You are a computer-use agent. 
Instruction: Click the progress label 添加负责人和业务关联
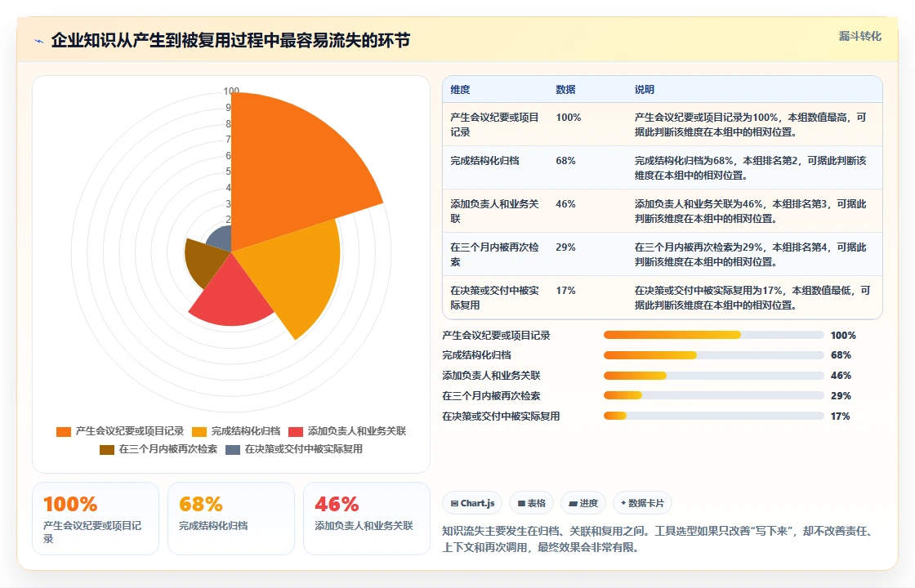pyautogui.click(x=491, y=376)
